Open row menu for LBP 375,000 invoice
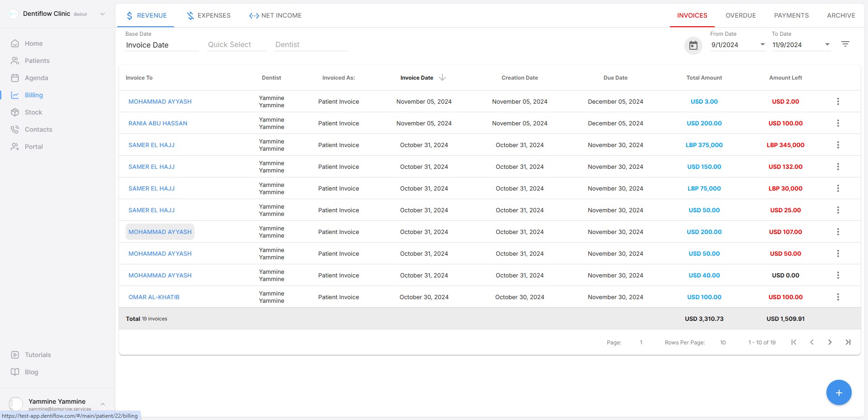This screenshot has width=868, height=420. [x=838, y=145]
